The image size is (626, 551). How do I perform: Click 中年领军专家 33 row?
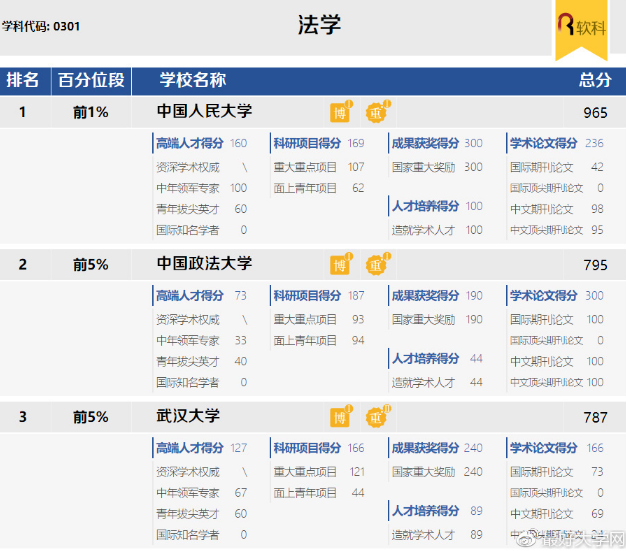(x=201, y=341)
